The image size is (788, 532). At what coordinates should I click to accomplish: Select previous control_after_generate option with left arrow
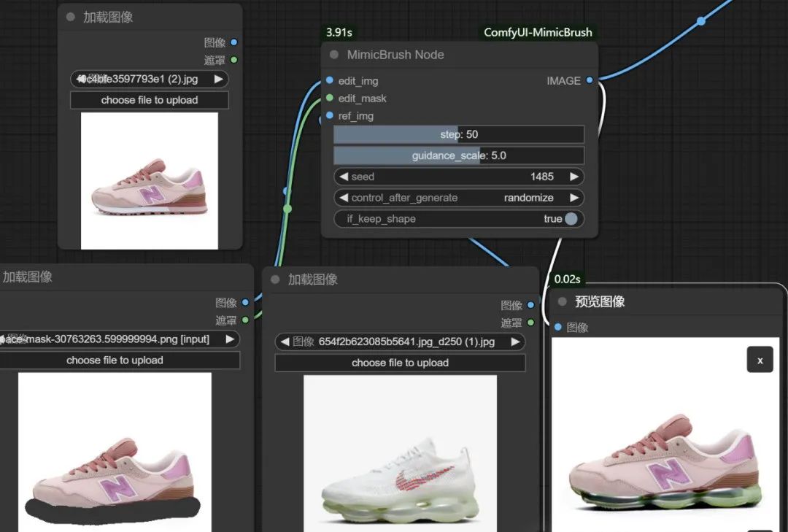344,198
